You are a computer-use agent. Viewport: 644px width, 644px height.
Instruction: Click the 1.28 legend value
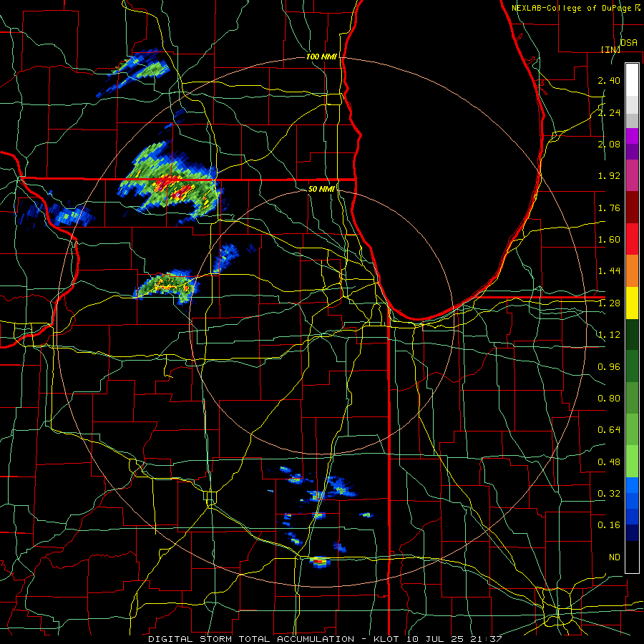[609, 303]
